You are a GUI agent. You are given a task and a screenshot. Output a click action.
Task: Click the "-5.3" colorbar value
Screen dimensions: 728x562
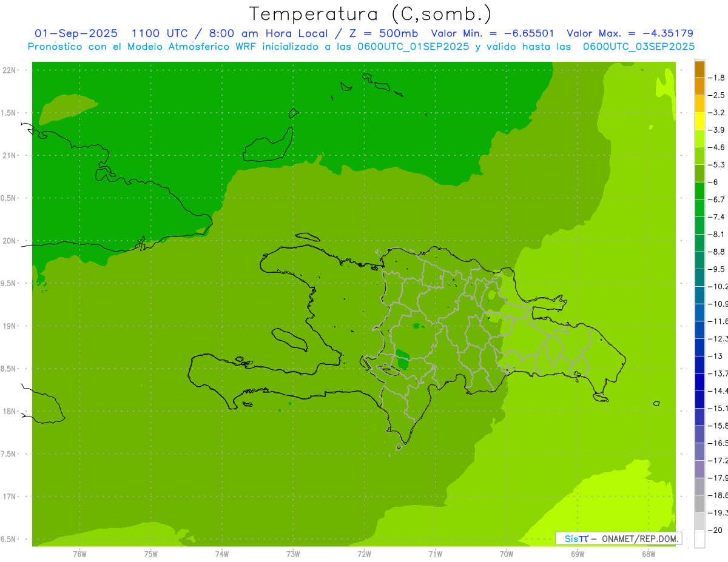pyautogui.click(x=716, y=164)
